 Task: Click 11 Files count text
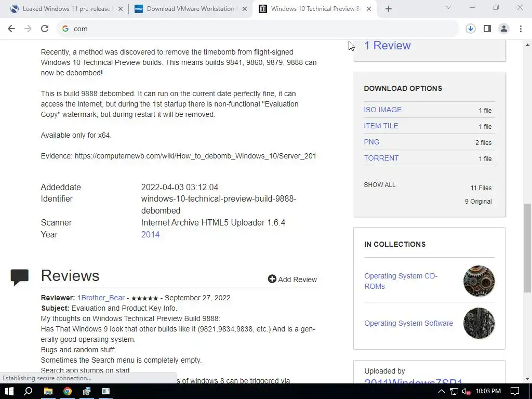(x=481, y=188)
